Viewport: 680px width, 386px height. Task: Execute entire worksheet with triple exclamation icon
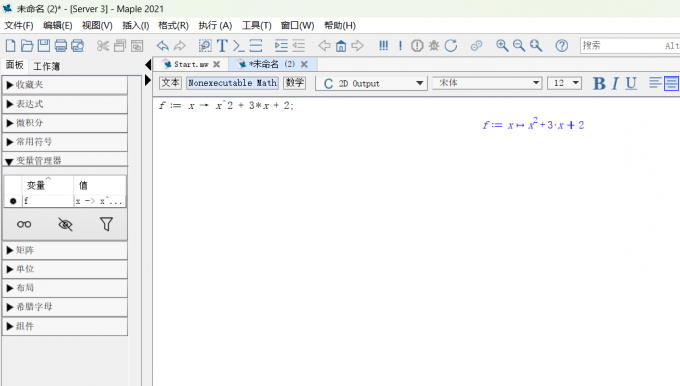point(383,46)
